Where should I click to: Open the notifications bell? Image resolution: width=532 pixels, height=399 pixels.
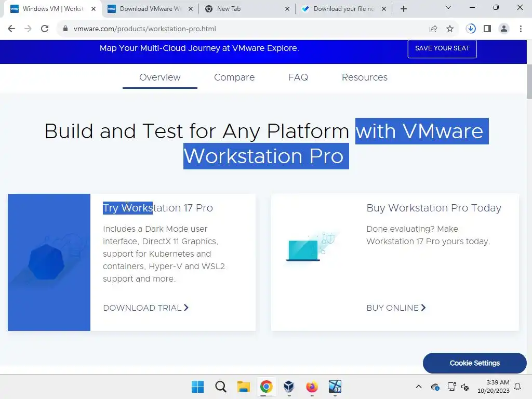tap(517, 387)
